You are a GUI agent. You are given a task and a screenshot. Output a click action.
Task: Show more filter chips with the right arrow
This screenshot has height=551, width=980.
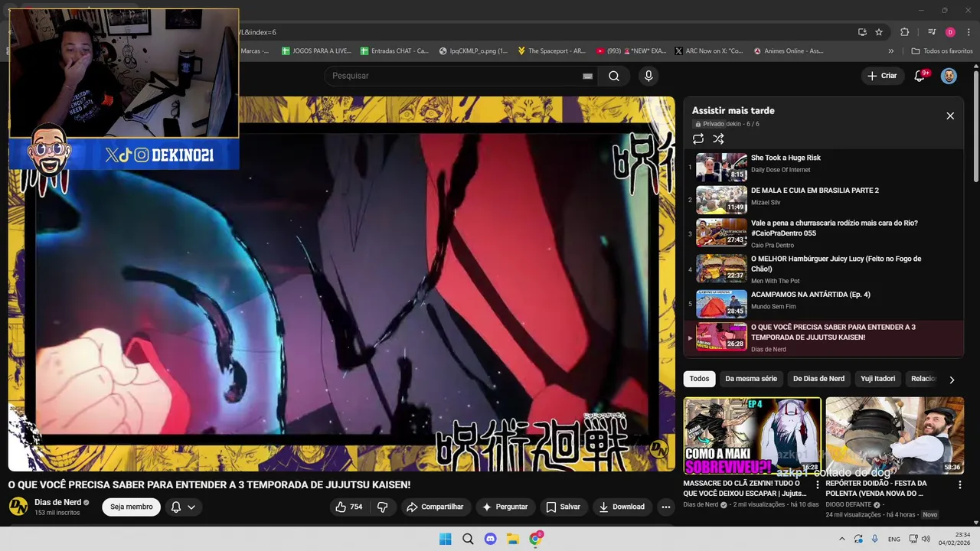[x=952, y=380]
